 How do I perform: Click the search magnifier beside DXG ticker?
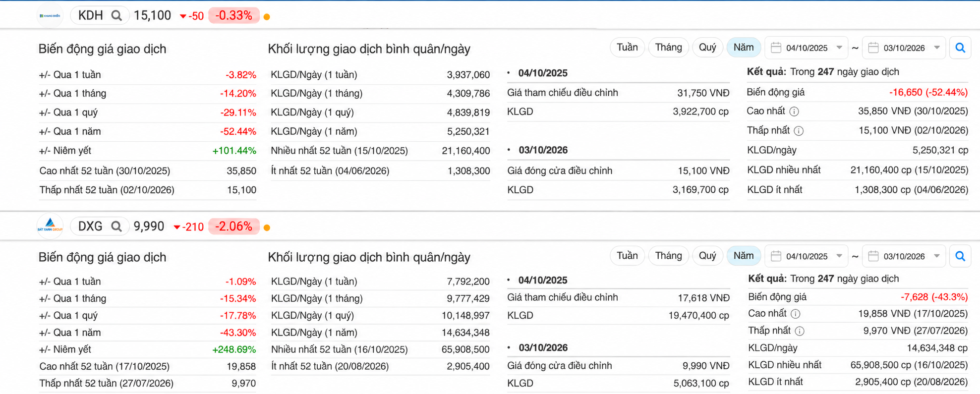pyautogui.click(x=116, y=226)
